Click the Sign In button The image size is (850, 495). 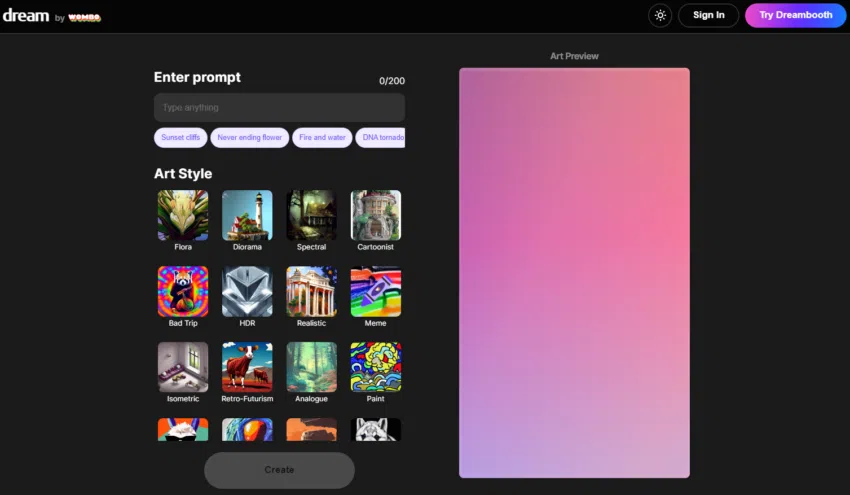point(708,15)
